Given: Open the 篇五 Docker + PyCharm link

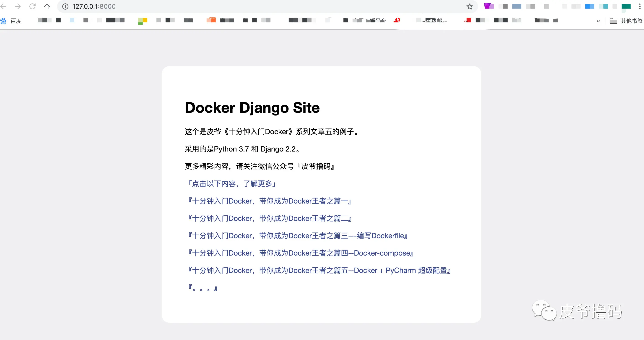Looking at the screenshot, I should tap(319, 270).
